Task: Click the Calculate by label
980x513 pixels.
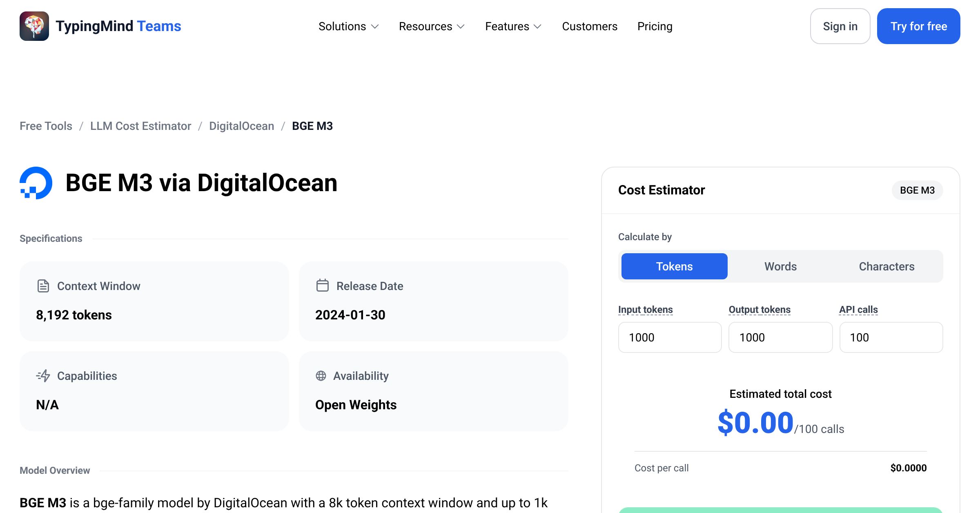Action: click(x=645, y=237)
